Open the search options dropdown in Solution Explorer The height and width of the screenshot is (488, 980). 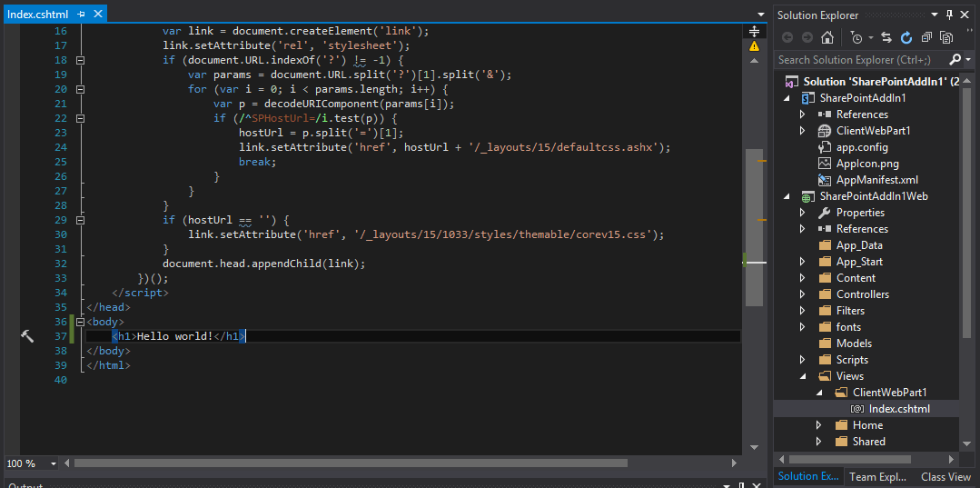pos(967,60)
